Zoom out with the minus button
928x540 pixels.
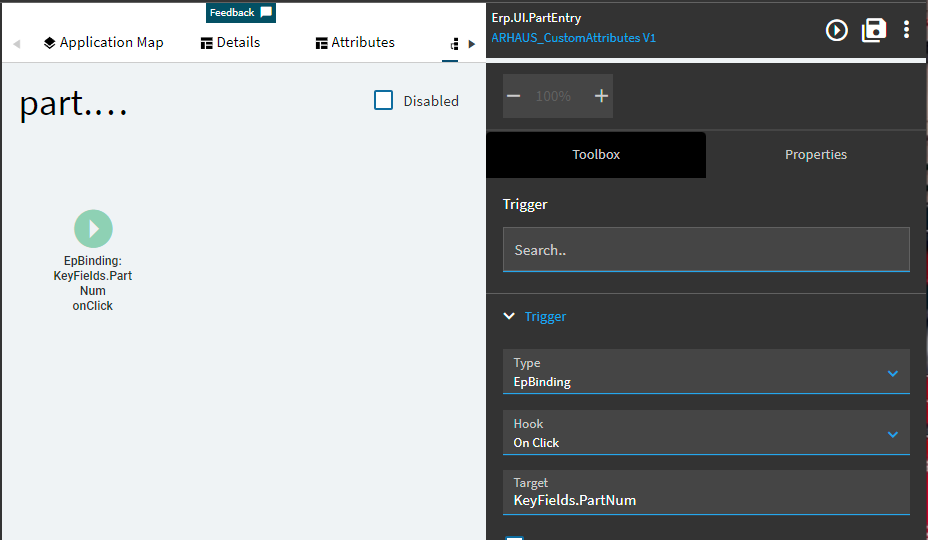click(x=514, y=96)
